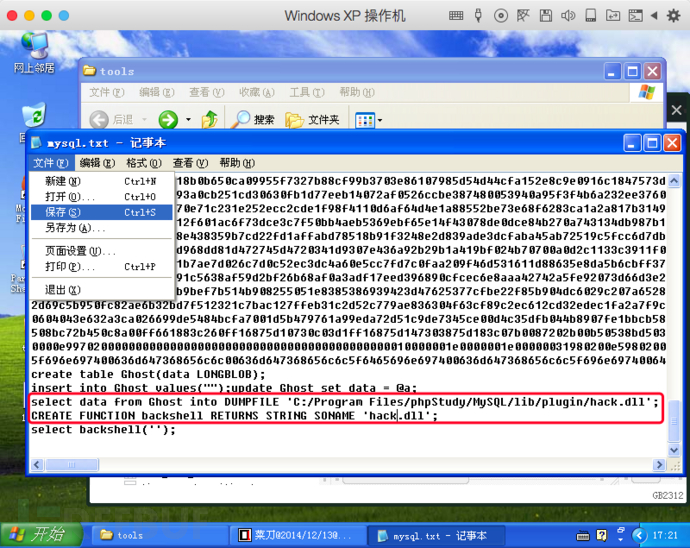Click Network Neighborhood (网上邻居) desktop icon
The width and height of the screenshot is (690, 548).
pos(34,53)
